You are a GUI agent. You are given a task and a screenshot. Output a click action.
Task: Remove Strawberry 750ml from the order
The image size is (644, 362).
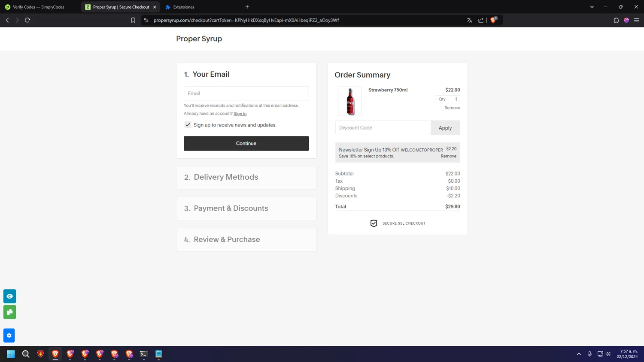[452, 108]
